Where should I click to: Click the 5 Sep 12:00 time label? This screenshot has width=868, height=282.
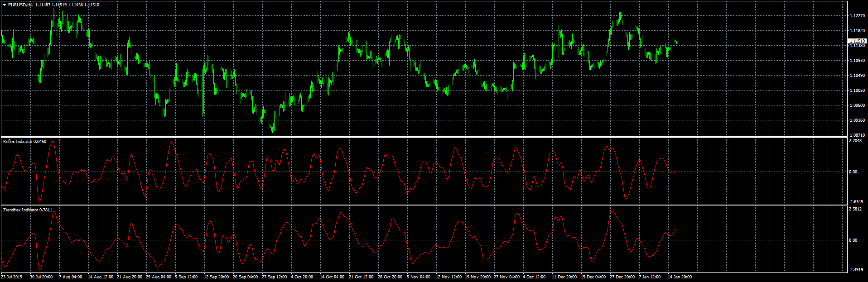(186, 277)
